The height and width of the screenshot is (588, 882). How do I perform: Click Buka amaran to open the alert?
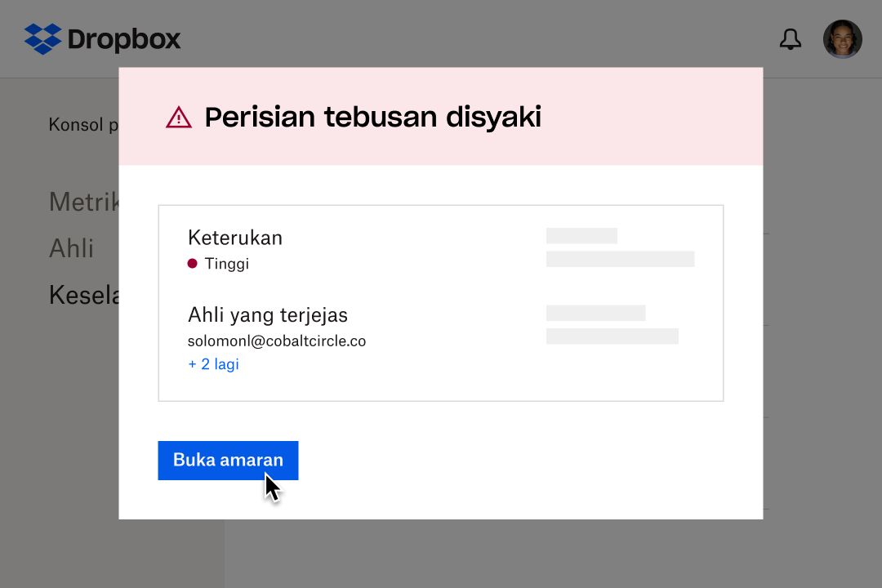click(x=228, y=460)
